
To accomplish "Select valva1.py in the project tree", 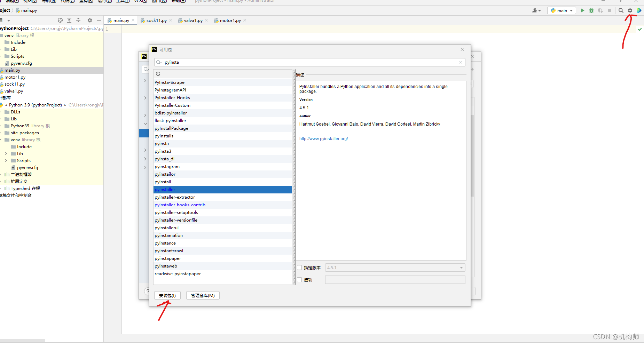I will pyautogui.click(x=52, y=91).
